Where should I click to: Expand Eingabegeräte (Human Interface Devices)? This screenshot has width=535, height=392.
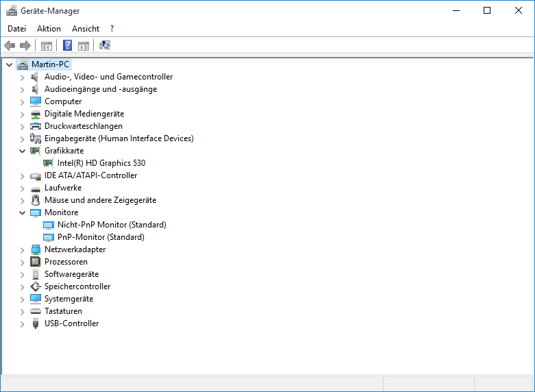tap(23, 139)
